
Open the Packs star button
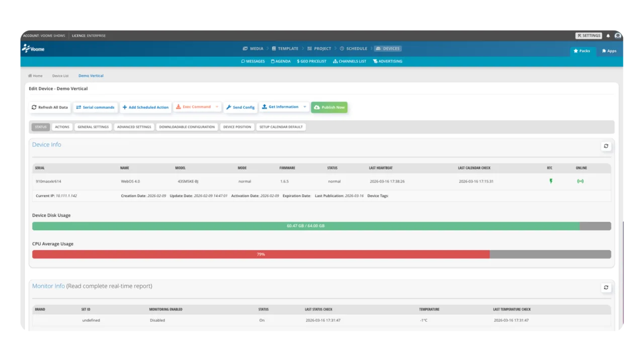click(x=582, y=51)
